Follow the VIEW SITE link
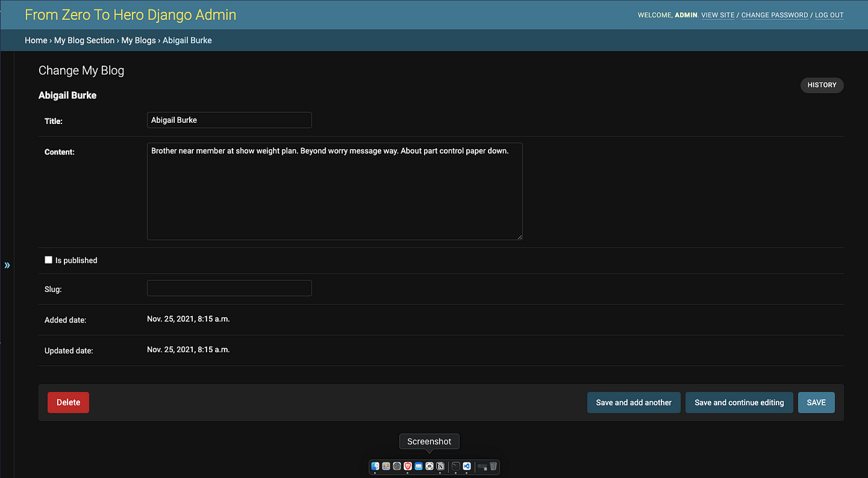 coord(718,15)
